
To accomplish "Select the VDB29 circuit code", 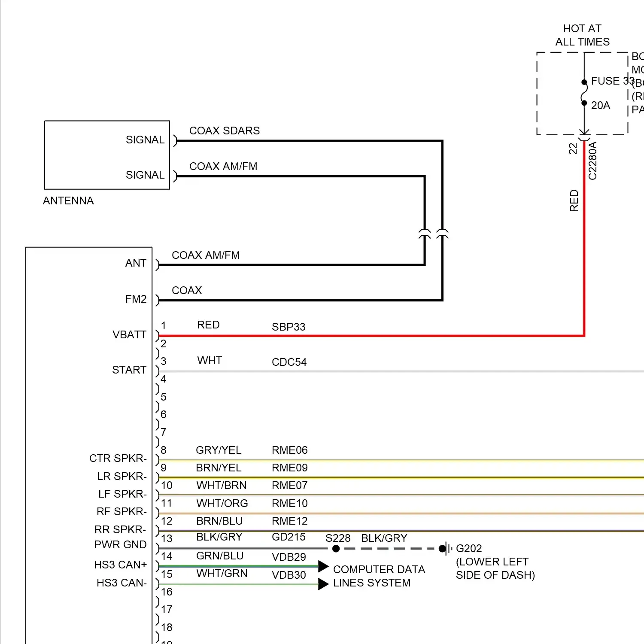I will point(289,557).
